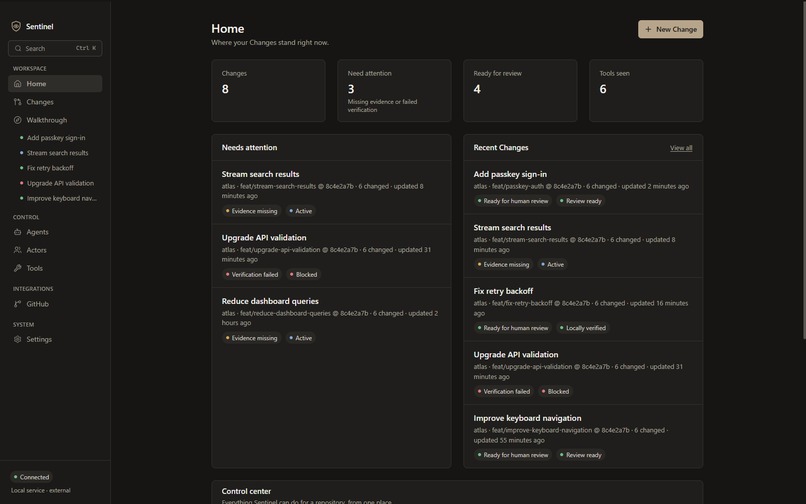Open 'Stream search results' in Needs attention

pos(332,192)
